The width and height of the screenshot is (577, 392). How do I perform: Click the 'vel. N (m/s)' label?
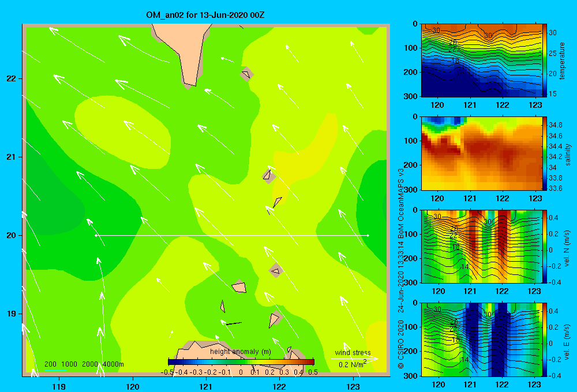point(567,248)
